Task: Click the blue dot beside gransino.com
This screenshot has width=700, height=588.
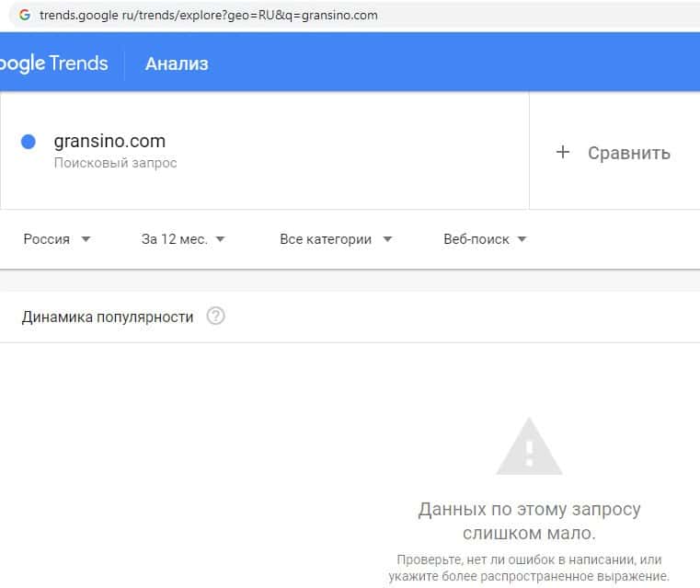Action: click(29, 142)
